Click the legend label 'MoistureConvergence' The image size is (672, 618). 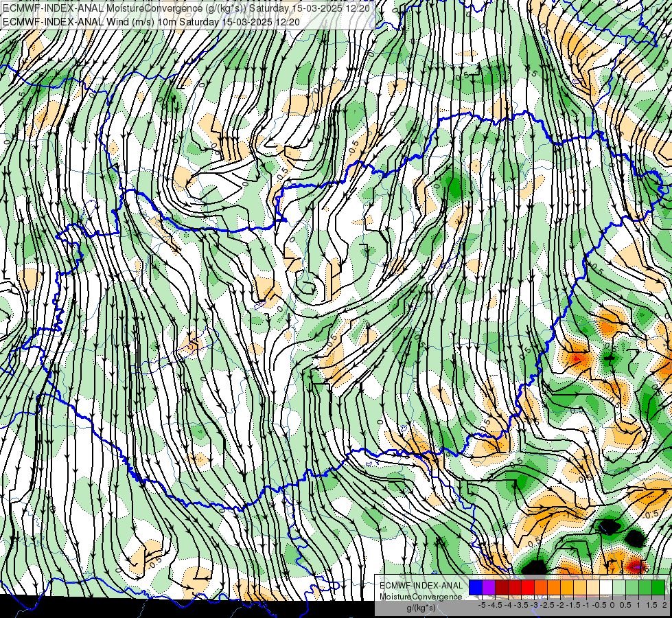[x=421, y=597]
